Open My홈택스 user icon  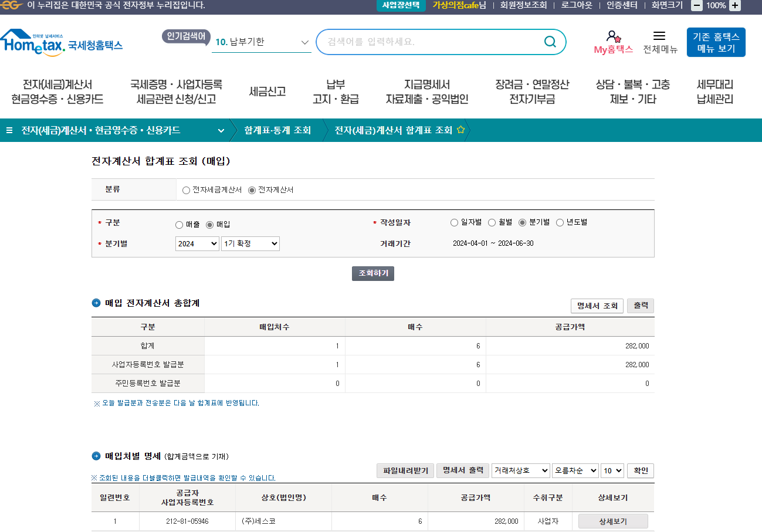tap(613, 36)
